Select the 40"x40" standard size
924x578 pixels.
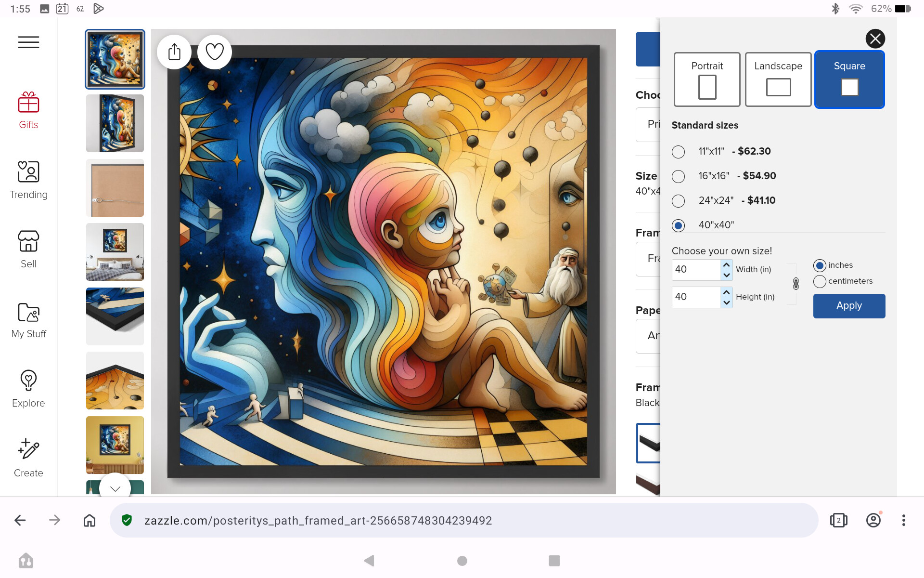coord(678,225)
